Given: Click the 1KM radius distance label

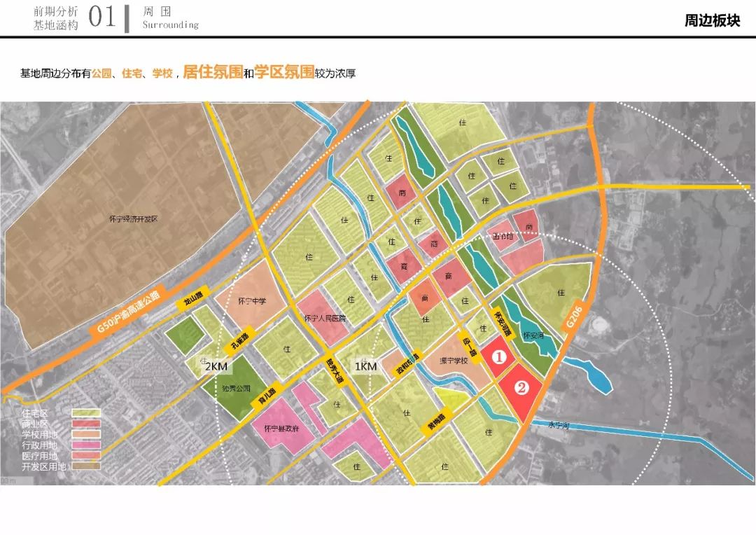Looking at the screenshot, I should [x=365, y=366].
